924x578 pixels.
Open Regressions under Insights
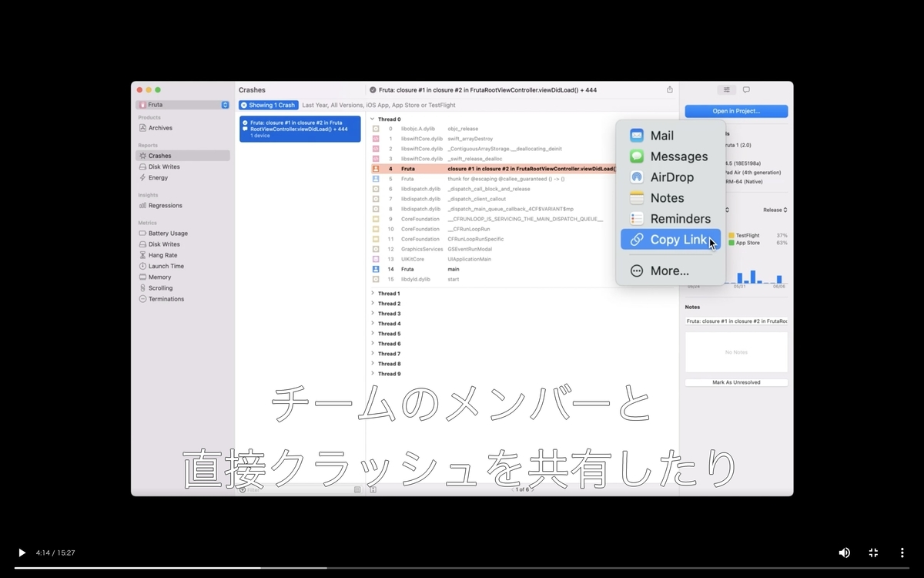coord(165,206)
